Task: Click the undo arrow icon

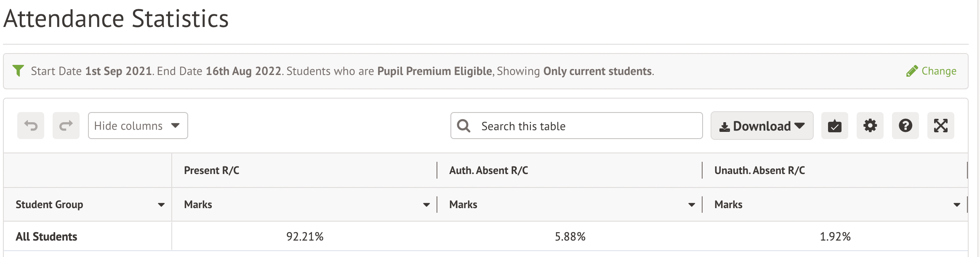Action: point(31,126)
